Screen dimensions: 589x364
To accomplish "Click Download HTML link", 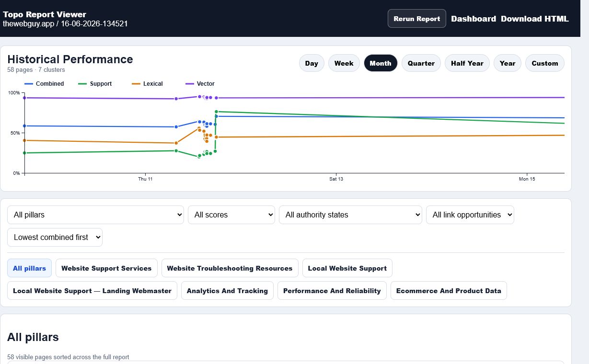I will [x=535, y=19].
